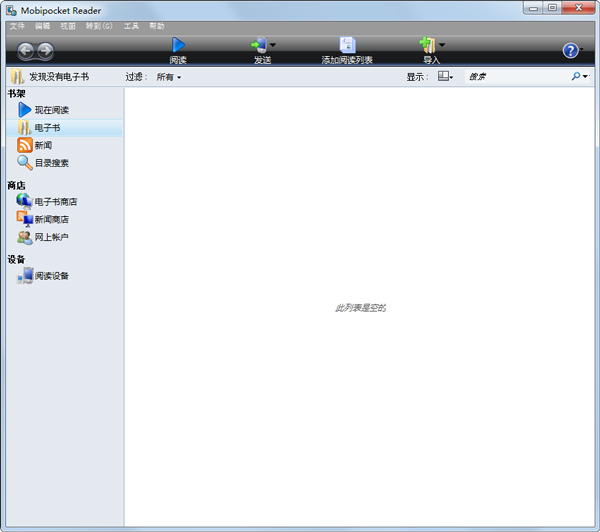The image size is (600, 532).
Task: Open the 视图 menu
Action: coord(68,26)
